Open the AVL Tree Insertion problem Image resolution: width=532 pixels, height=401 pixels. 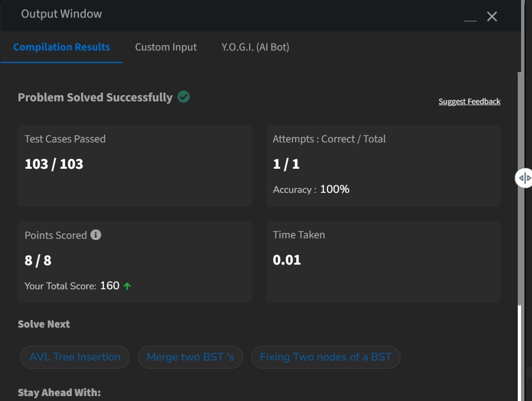pyautogui.click(x=75, y=357)
